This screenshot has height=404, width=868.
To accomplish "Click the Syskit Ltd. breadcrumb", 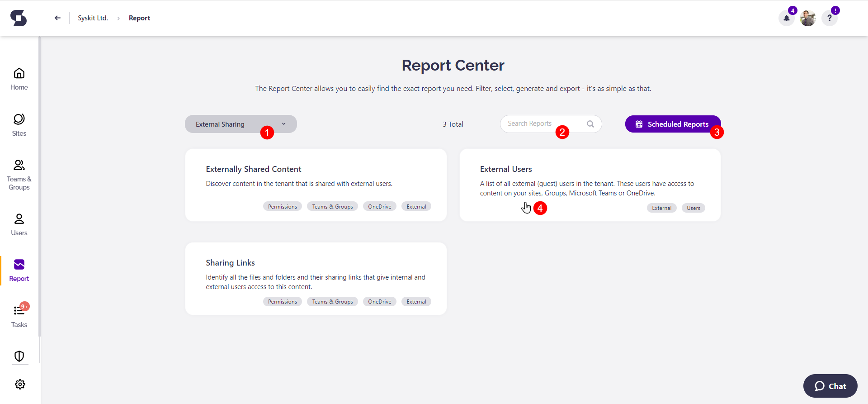I will click(93, 18).
